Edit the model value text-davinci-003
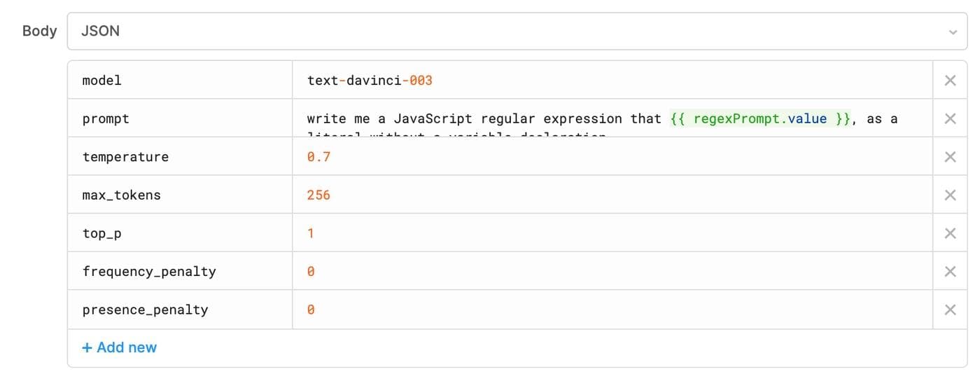 [x=370, y=81]
